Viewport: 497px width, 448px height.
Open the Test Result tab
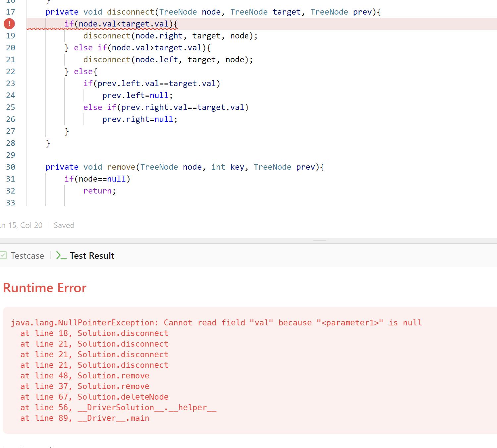click(x=92, y=256)
